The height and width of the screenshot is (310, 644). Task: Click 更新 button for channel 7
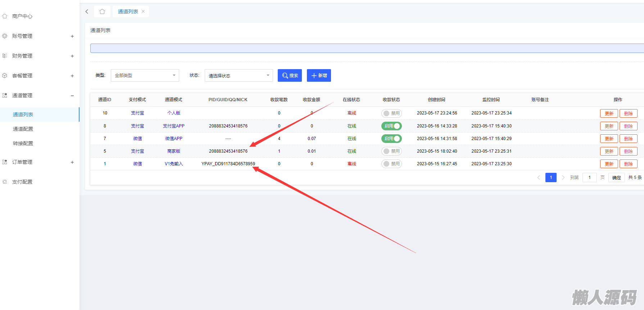coord(609,139)
